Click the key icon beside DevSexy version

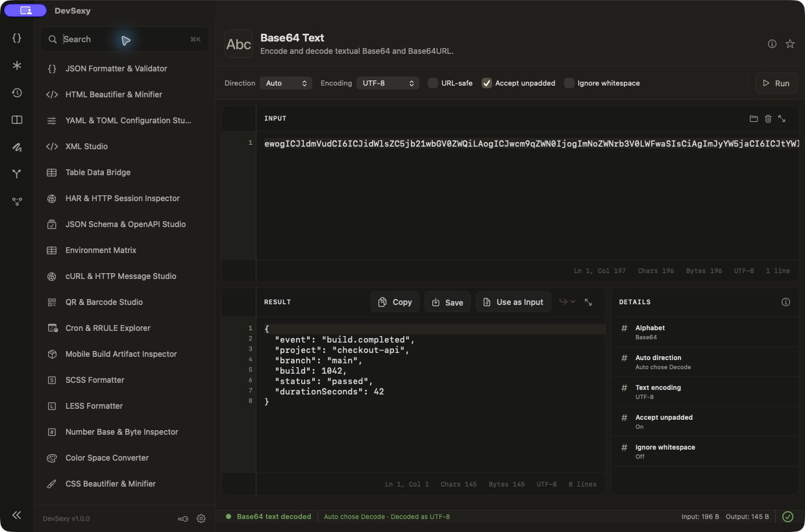point(184,518)
